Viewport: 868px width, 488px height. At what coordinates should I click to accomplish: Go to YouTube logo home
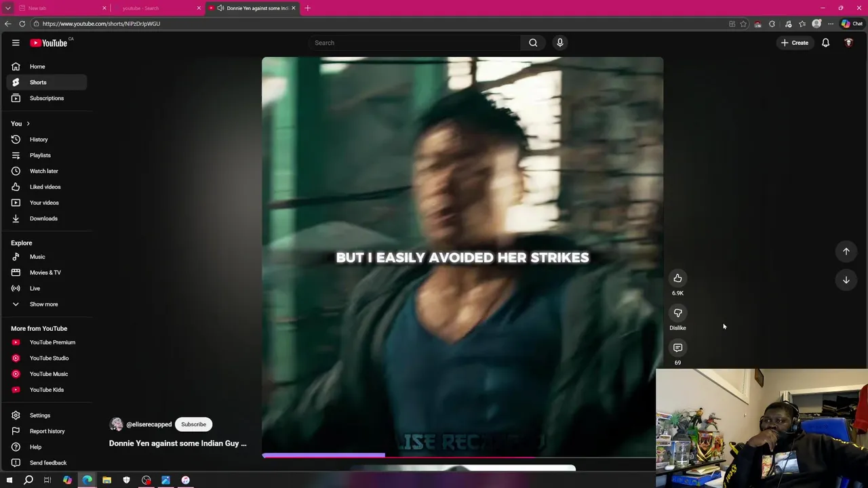[x=49, y=43]
